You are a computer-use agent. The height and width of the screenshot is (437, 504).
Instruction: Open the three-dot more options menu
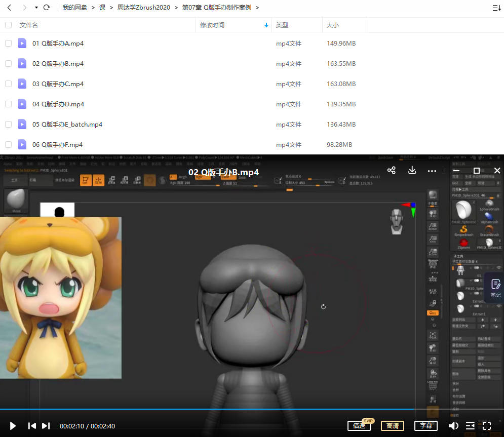coord(432,171)
